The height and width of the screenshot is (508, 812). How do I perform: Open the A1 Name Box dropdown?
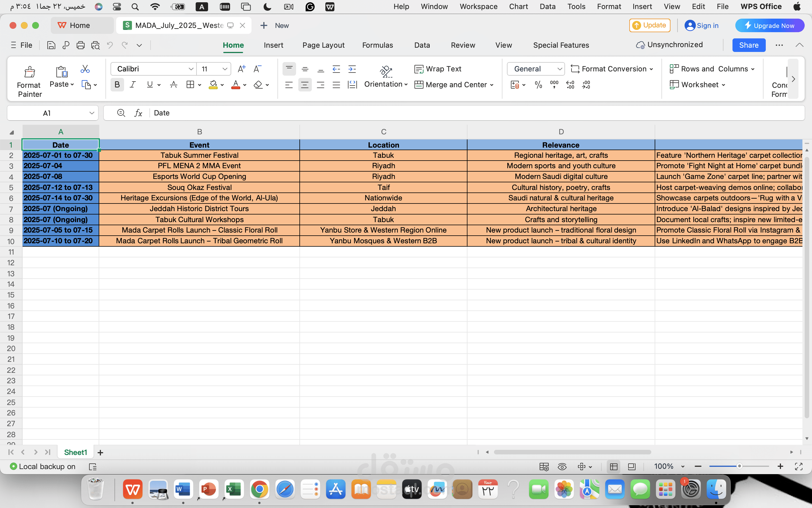coord(92,113)
